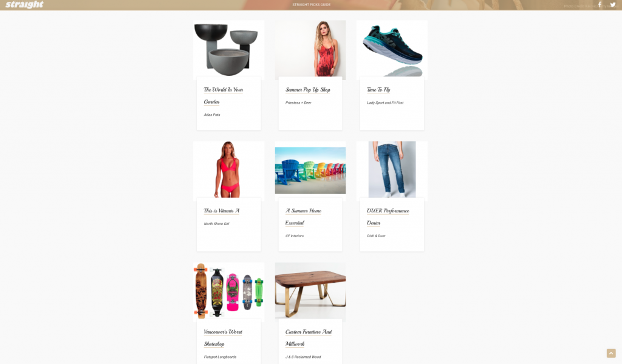Open Custom Furniture And Millwork link
This screenshot has height=364, width=622.
(309, 337)
